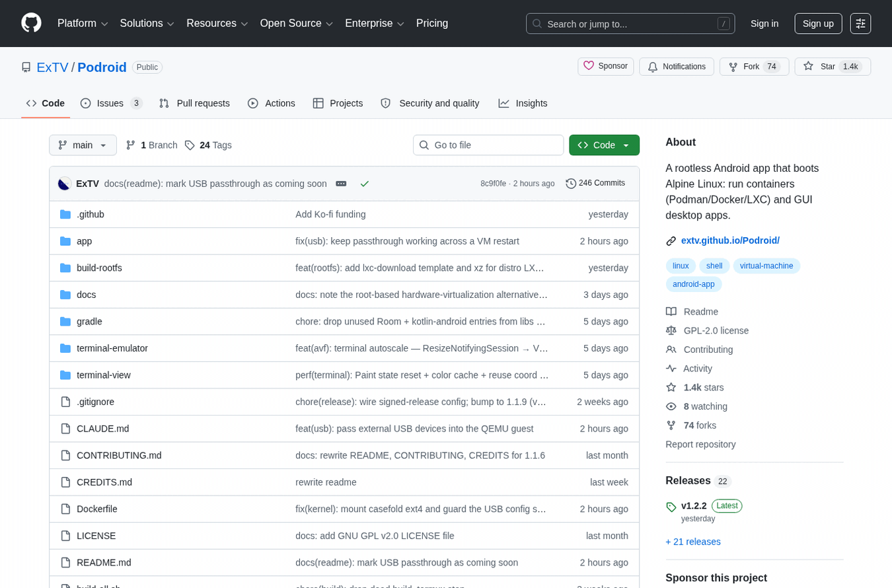Go to the GitHub homepage logo

(31, 23)
